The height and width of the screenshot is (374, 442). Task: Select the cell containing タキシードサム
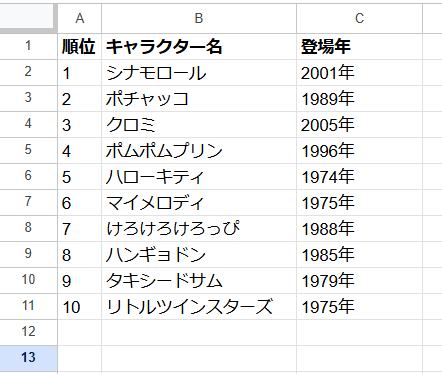(x=199, y=281)
